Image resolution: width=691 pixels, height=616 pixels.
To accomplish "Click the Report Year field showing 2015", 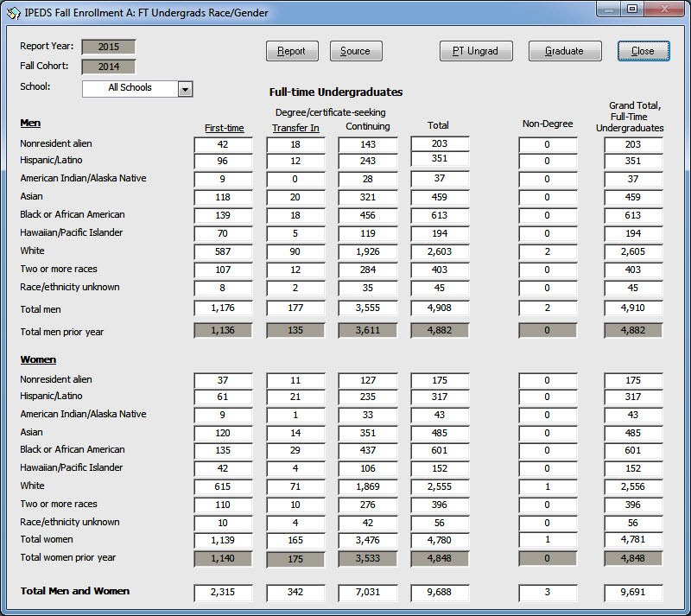I will 109,47.
